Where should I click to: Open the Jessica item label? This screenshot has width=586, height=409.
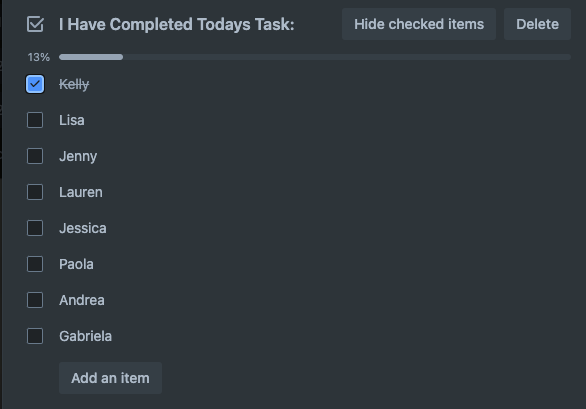tap(83, 228)
